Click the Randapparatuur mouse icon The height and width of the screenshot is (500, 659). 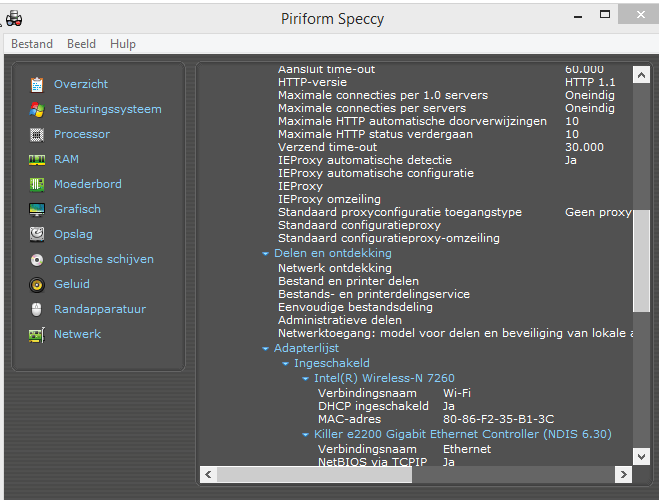pyautogui.click(x=37, y=310)
